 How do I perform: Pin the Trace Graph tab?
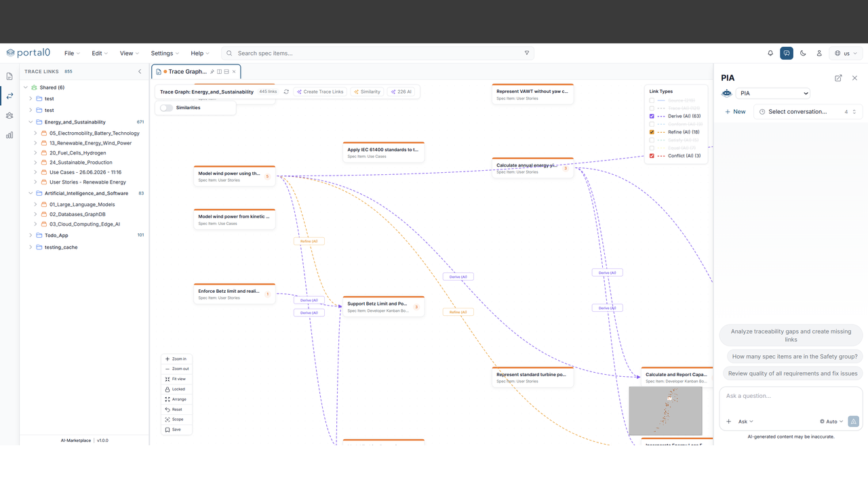click(212, 71)
